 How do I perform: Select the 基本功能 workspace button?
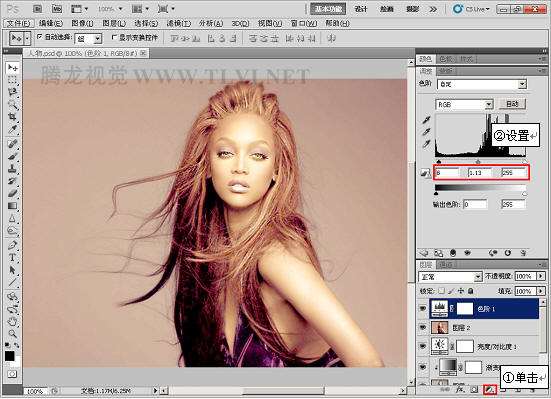[328, 9]
